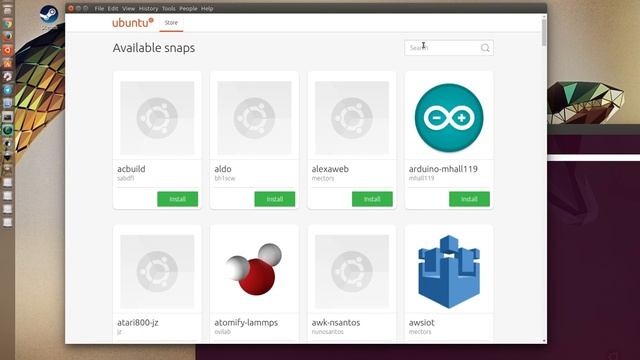Open Steam from the desktop shortcut
The image size is (640, 360).
point(49,15)
